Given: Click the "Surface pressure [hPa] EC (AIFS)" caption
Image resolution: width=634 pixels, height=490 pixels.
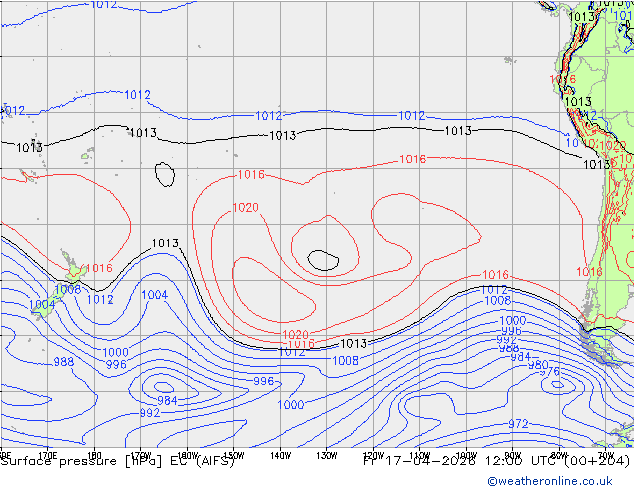Looking at the screenshot, I should [117, 461].
